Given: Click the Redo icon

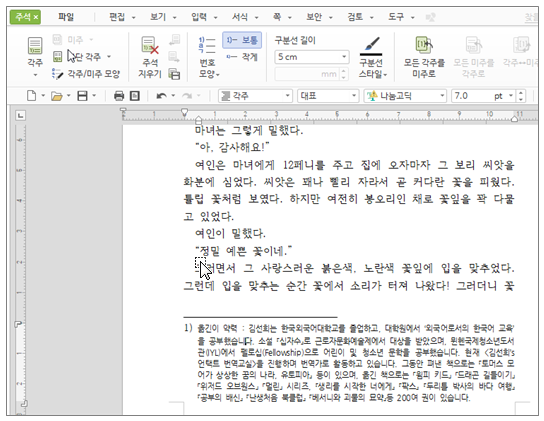Looking at the screenshot, I should pos(187,95).
